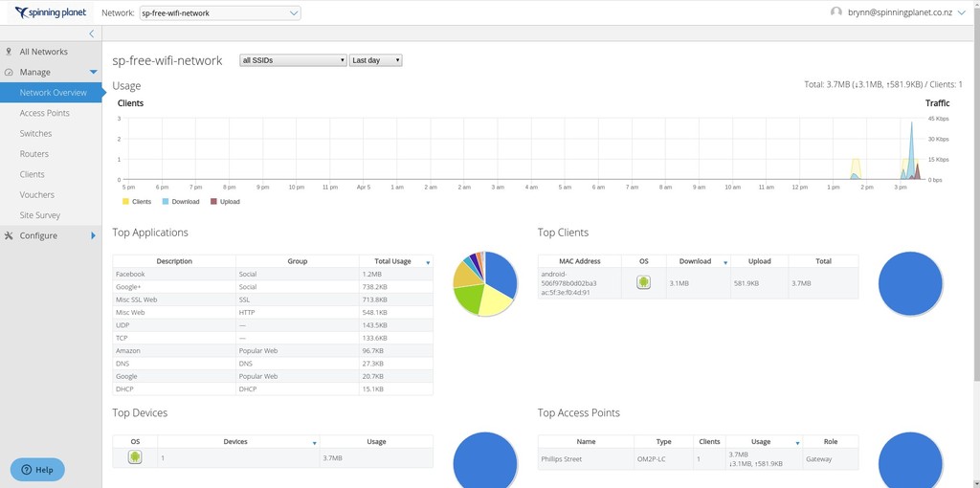The image size is (980, 488).
Task: Select Vouchers from the sidebar
Action: click(x=36, y=195)
